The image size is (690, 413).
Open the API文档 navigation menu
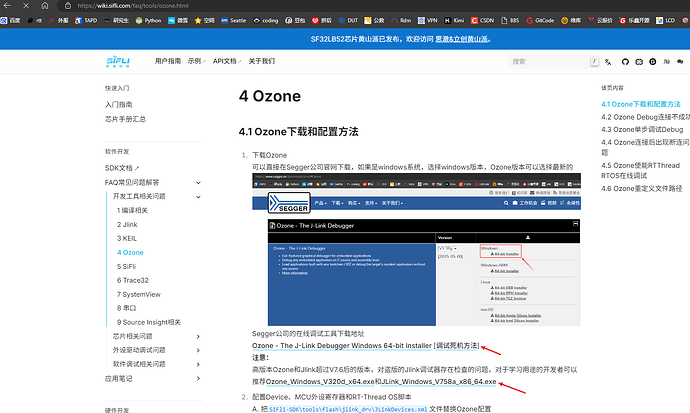click(227, 61)
